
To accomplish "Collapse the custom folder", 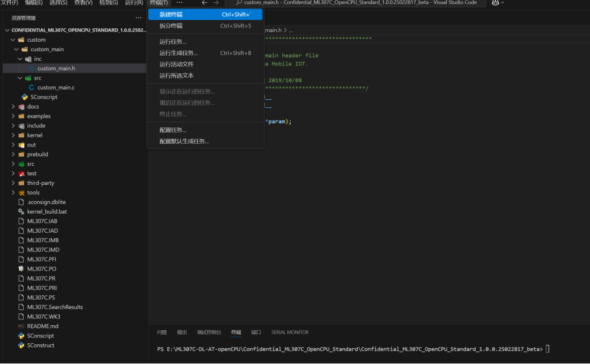I will pyautogui.click(x=13, y=39).
